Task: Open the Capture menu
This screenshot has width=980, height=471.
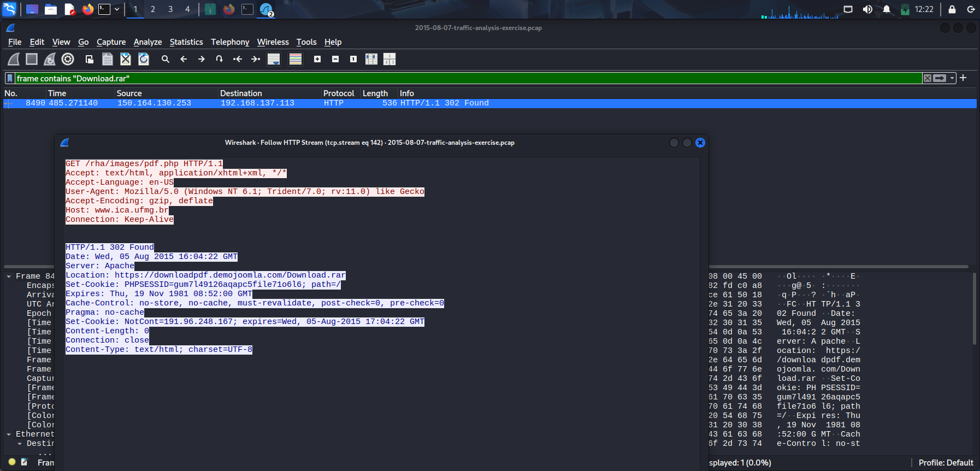Action: click(111, 42)
